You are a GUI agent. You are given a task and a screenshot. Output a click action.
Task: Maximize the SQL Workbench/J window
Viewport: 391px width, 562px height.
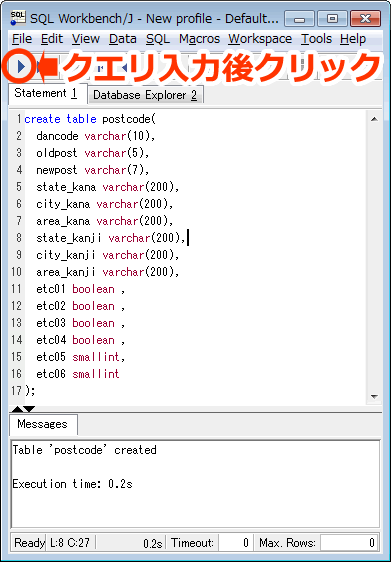(x=332, y=19)
